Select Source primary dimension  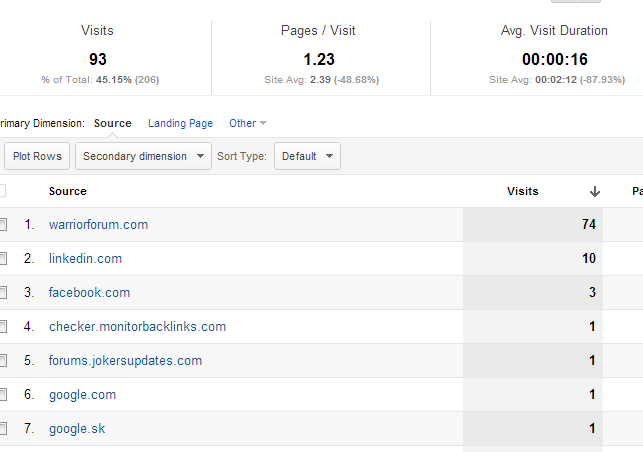tap(112, 123)
